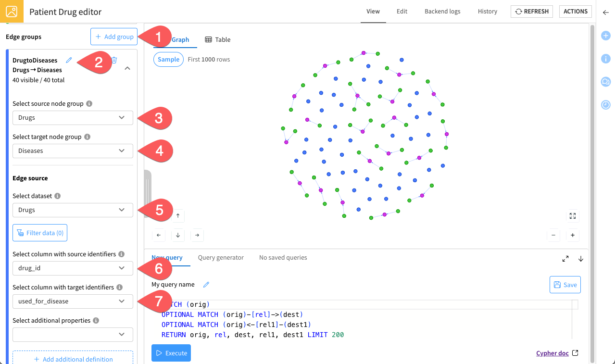
Task: Open the target node group dropdown
Action: pyautogui.click(x=73, y=151)
